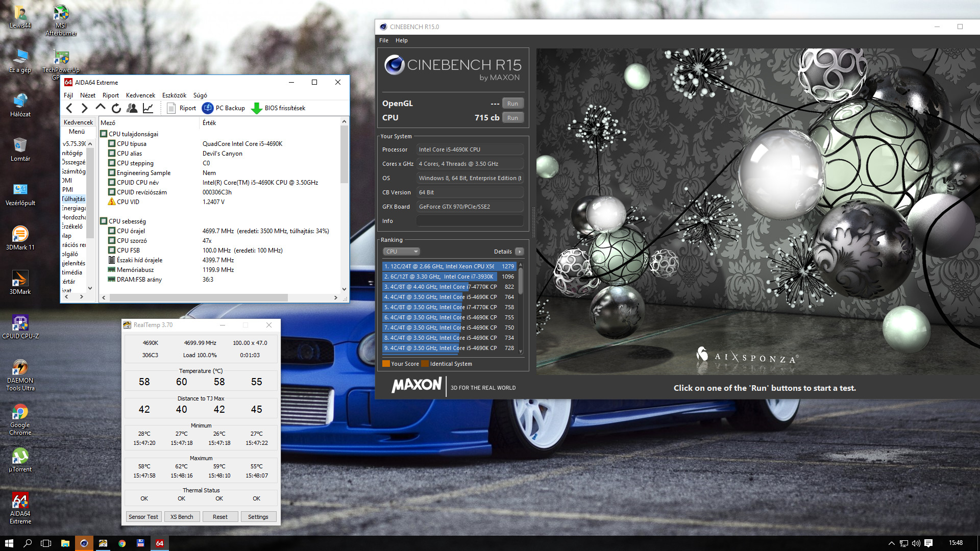The image size is (980, 551).
Task: Switch to the Menü tab in sidebar
Action: pos(77,132)
